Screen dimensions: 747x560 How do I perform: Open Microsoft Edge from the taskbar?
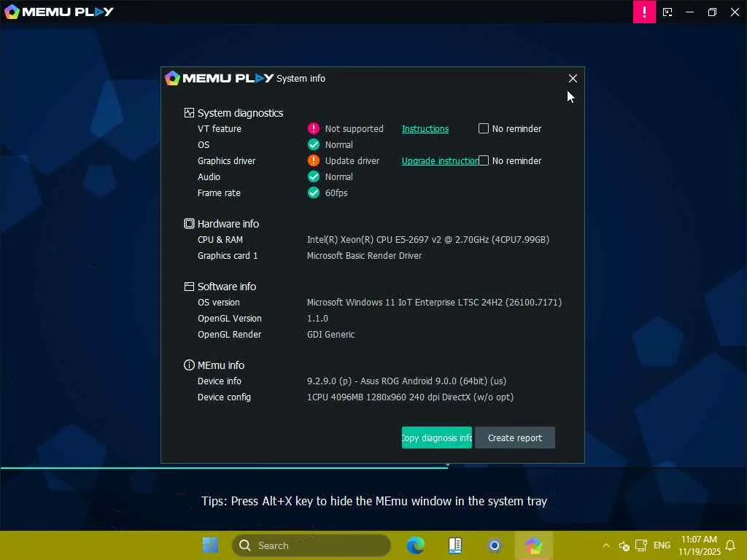tap(415, 545)
